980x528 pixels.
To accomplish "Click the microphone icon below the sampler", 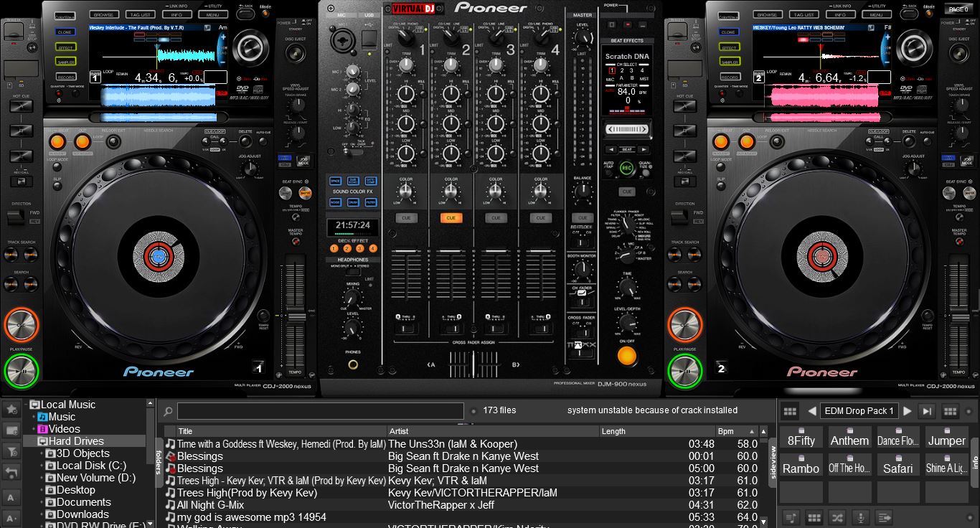I will coord(860,517).
